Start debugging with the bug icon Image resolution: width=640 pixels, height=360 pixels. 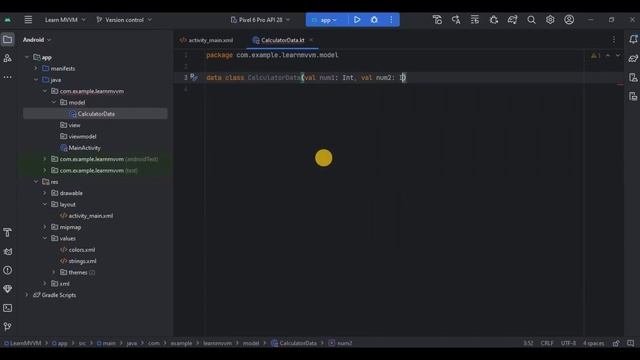pyautogui.click(x=374, y=20)
